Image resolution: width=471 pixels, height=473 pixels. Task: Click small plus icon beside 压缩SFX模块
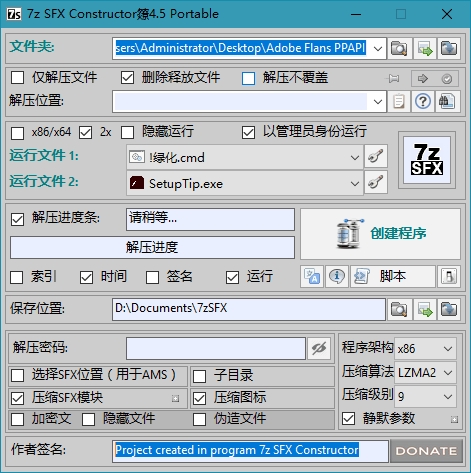click(x=175, y=398)
